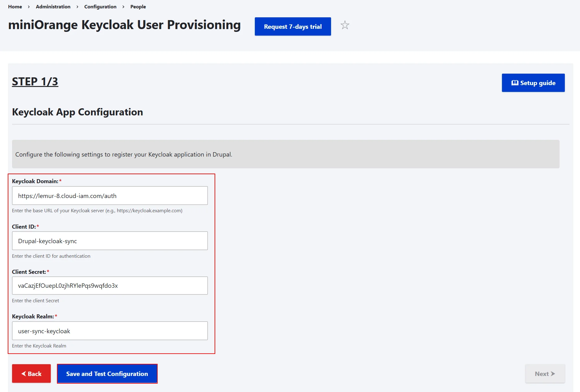
Task: Click inside the Keycloak Domain field
Action: pos(110,196)
